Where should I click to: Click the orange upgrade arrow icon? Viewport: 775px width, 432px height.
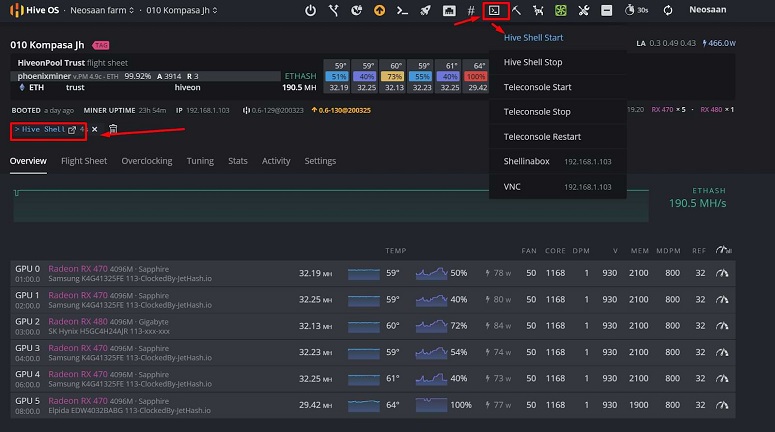[379, 11]
